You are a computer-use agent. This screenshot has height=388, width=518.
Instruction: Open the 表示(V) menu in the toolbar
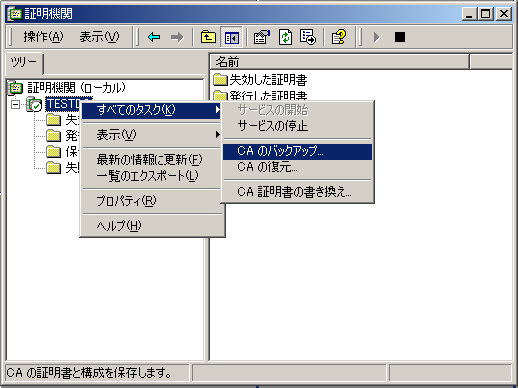(99, 37)
